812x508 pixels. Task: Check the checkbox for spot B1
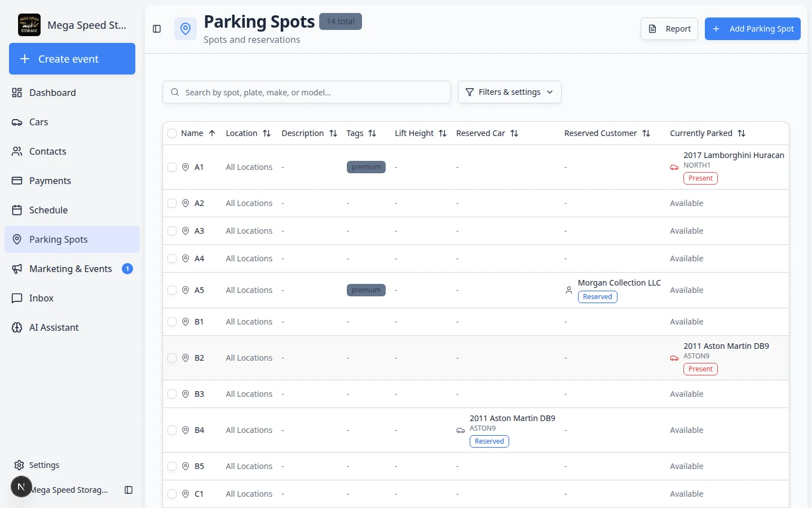pyautogui.click(x=172, y=322)
